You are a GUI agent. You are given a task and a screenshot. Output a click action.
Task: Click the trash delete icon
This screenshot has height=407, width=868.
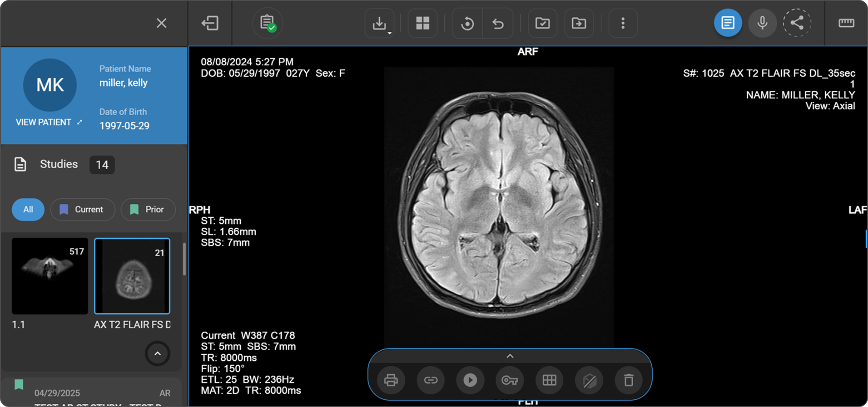(629, 380)
